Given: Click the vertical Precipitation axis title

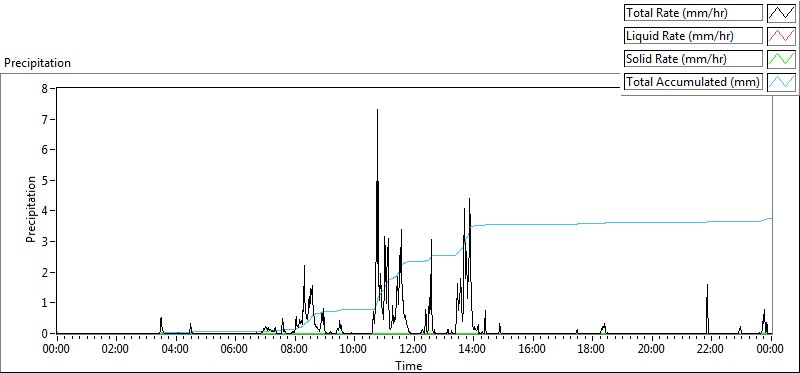Looking at the screenshot, I should tap(31, 209).
